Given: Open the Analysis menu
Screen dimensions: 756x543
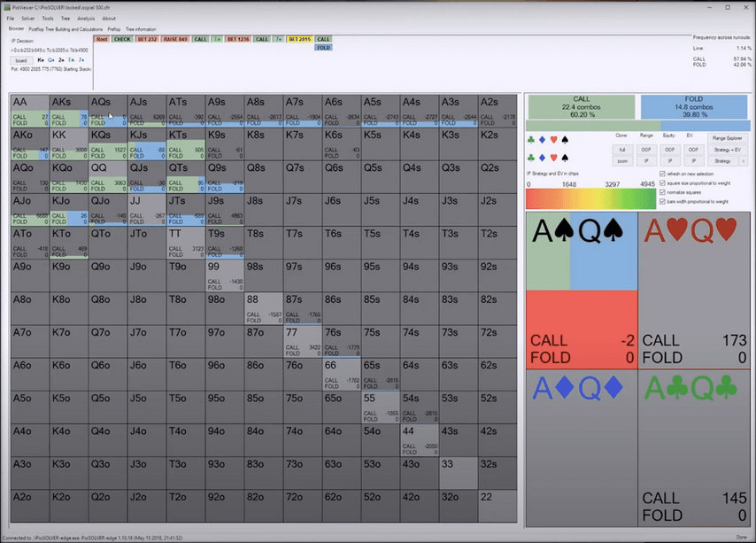Looking at the screenshot, I should pyautogui.click(x=86, y=19).
